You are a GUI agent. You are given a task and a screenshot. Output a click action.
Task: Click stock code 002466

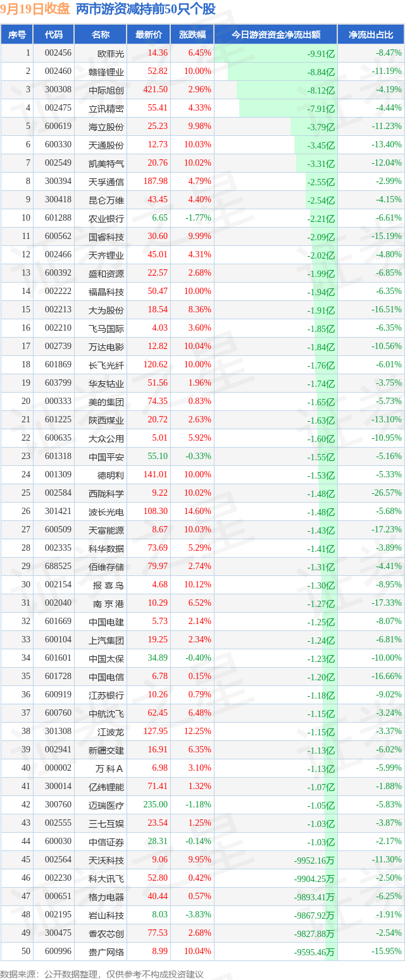point(58,255)
